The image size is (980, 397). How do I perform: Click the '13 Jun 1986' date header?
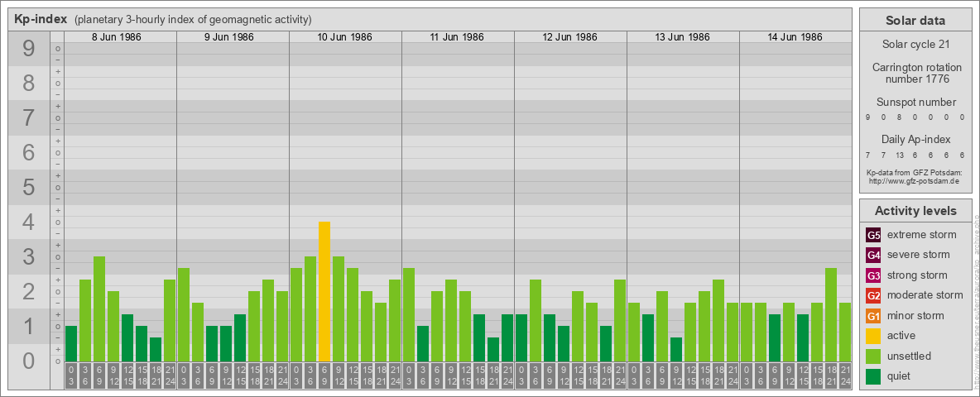[x=682, y=37]
